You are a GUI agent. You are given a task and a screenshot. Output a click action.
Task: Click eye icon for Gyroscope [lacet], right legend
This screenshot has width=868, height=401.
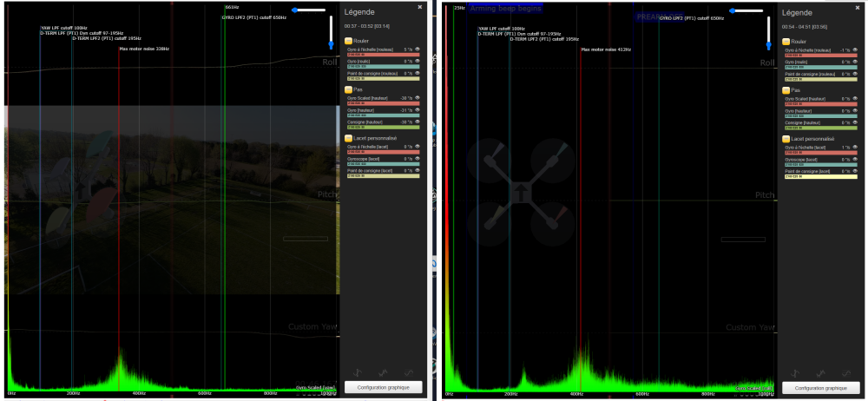[855, 159]
